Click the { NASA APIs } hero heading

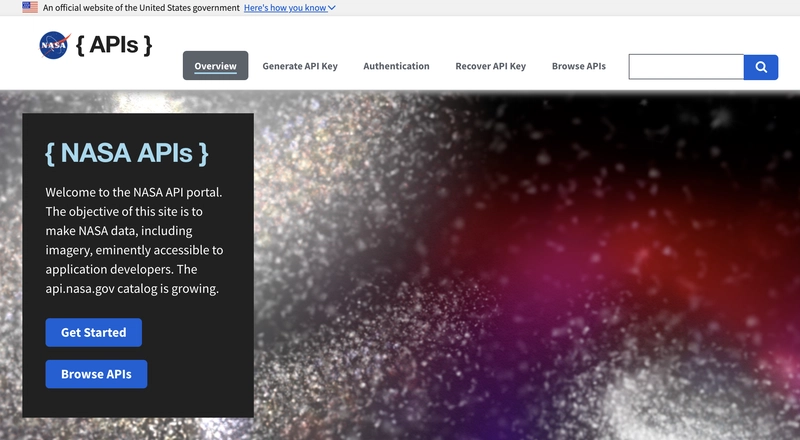[x=127, y=153]
